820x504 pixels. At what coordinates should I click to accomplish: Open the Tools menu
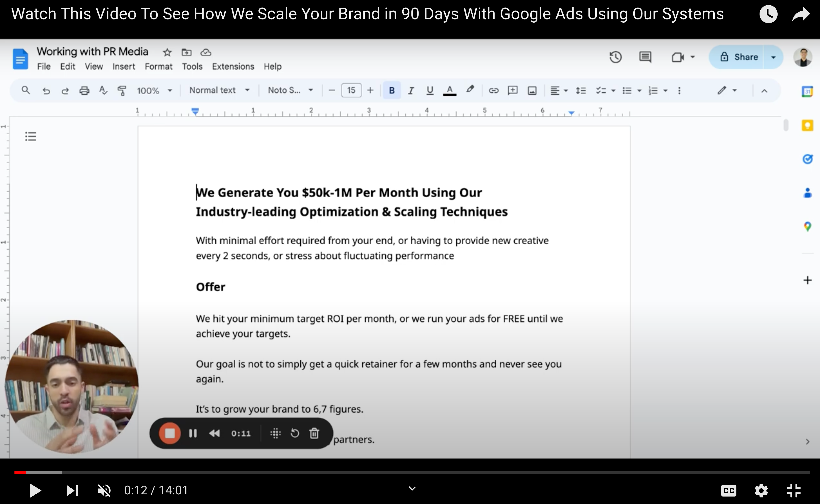tap(192, 67)
